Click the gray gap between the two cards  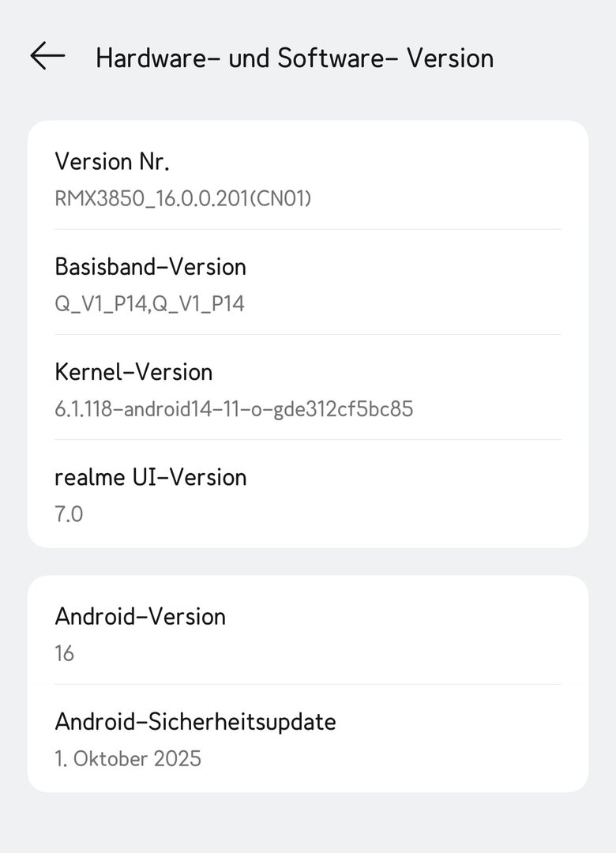pyautogui.click(x=308, y=562)
